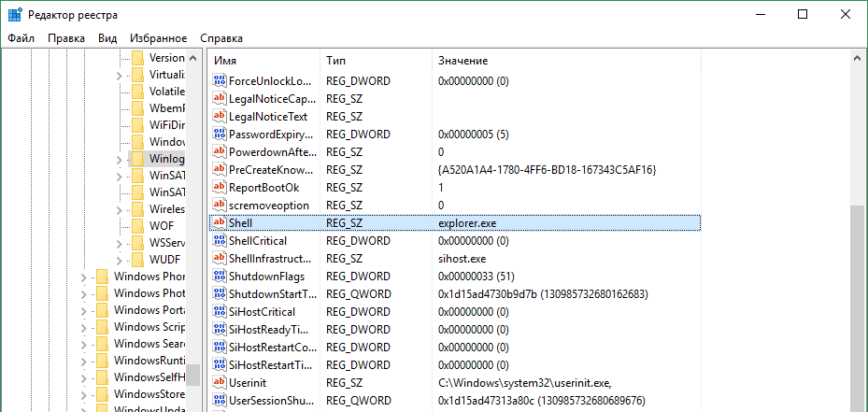
Task: Click the Shell value string icon
Action: 220,223
